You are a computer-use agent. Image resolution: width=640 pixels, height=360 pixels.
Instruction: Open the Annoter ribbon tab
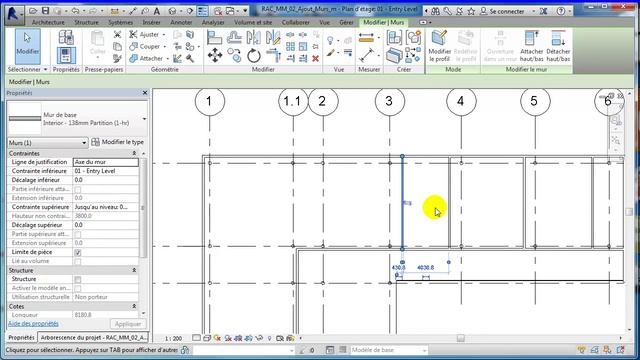pyautogui.click(x=181, y=22)
